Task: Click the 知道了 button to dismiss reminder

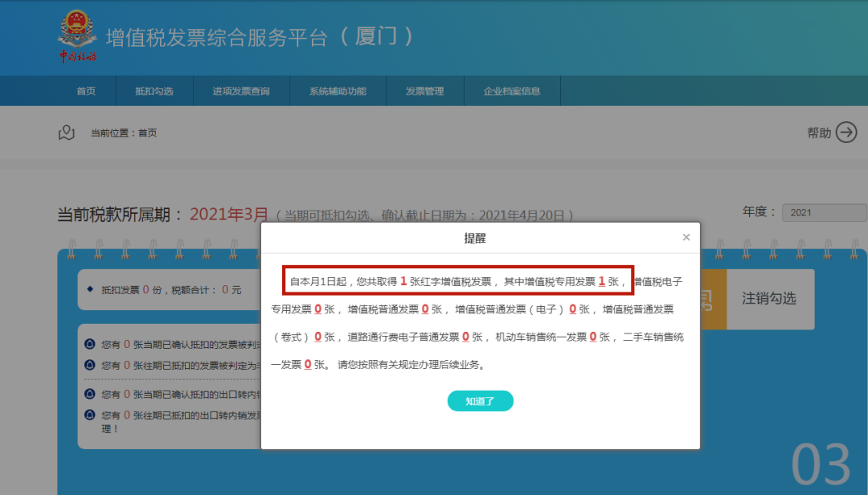Action: [480, 400]
